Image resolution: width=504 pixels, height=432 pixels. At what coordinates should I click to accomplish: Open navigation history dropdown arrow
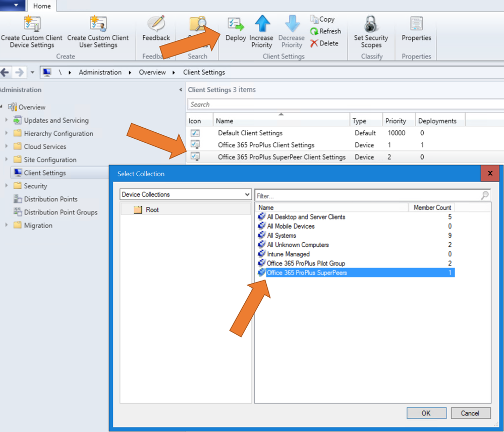[32, 72]
